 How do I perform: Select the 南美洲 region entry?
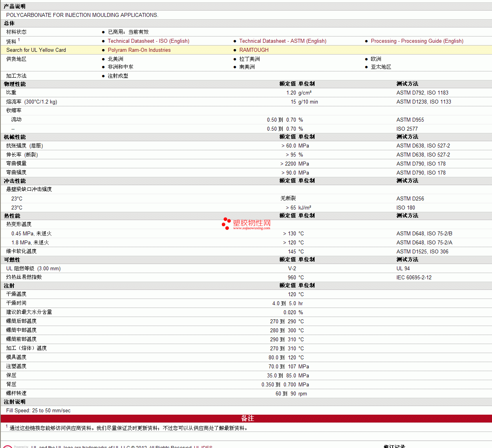tap(247, 67)
